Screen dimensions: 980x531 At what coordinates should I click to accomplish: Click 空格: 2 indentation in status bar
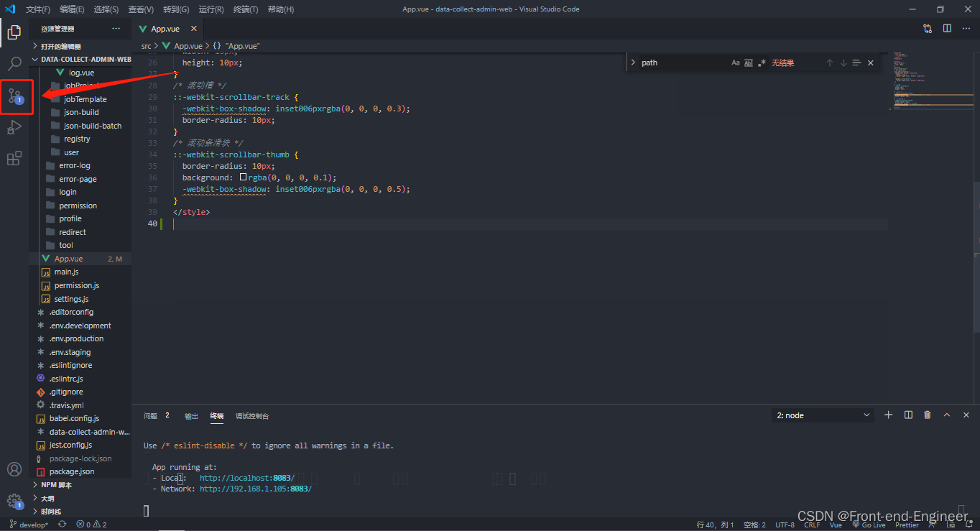pos(754,525)
